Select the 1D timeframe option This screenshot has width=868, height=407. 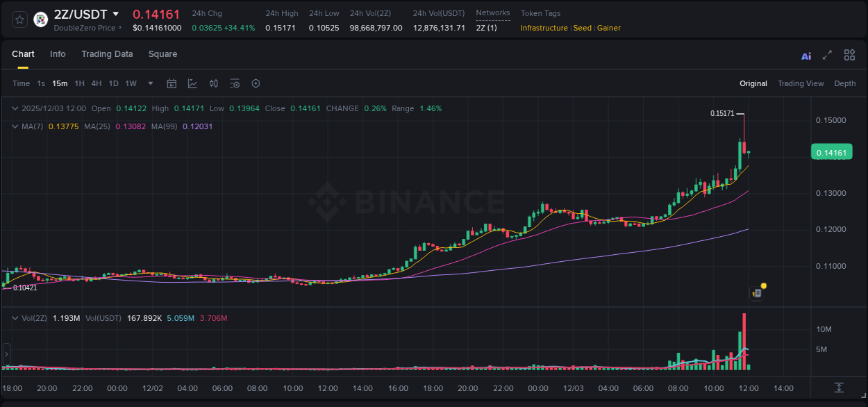coord(113,83)
